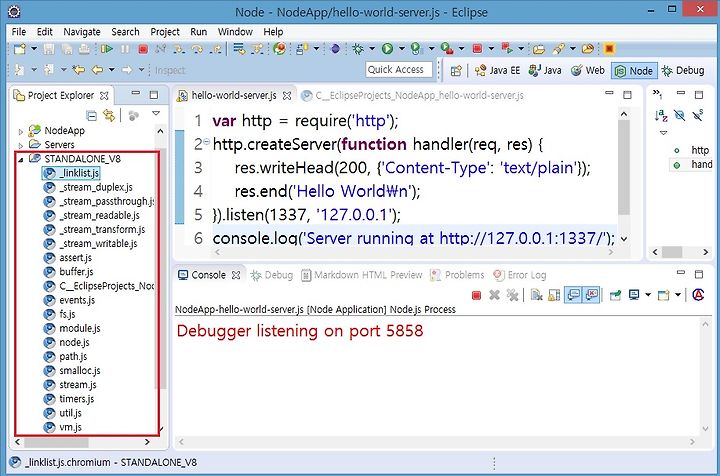
Task: Click the Use Step Filters icon
Action: click(257, 49)
